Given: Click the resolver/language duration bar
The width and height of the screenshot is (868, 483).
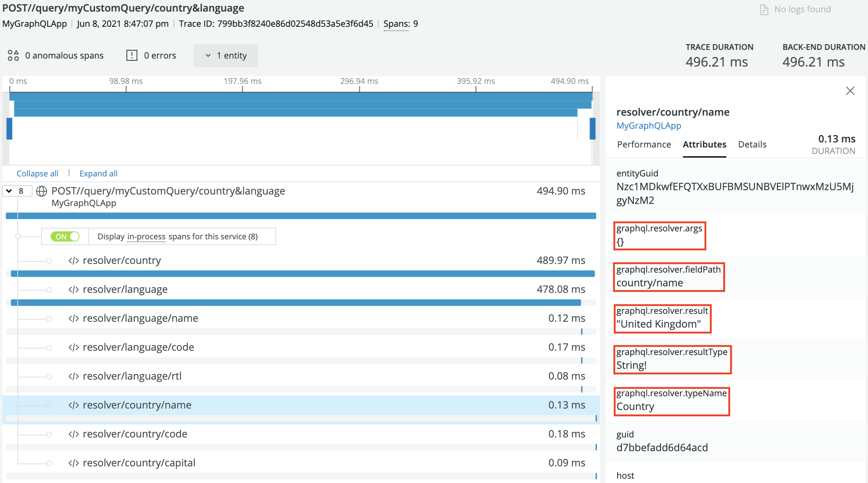Looking at the screenshot, I should tap(296, 303).
